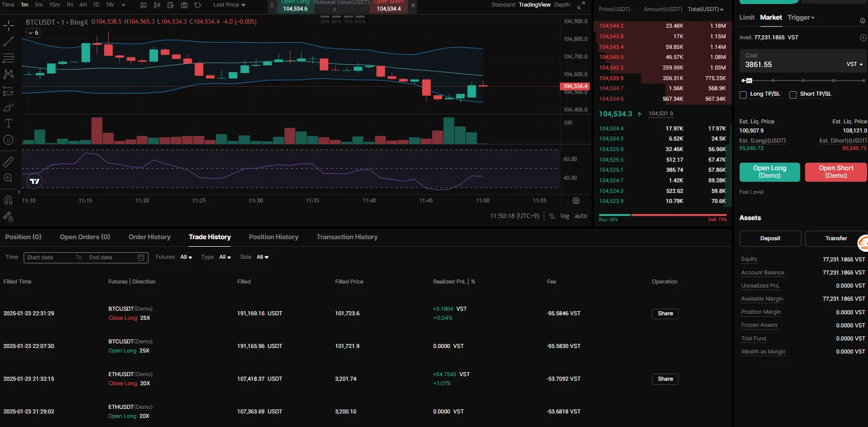Select the brush drawing tool
The width and height of the screenshot is (868, 427).
(x=9, y=107)
